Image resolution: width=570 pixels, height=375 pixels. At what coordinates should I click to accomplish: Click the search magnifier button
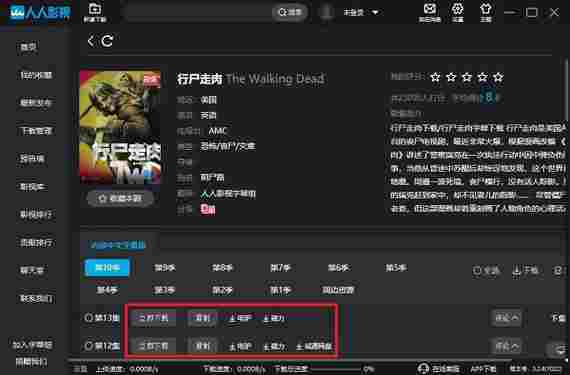(290, 12)
